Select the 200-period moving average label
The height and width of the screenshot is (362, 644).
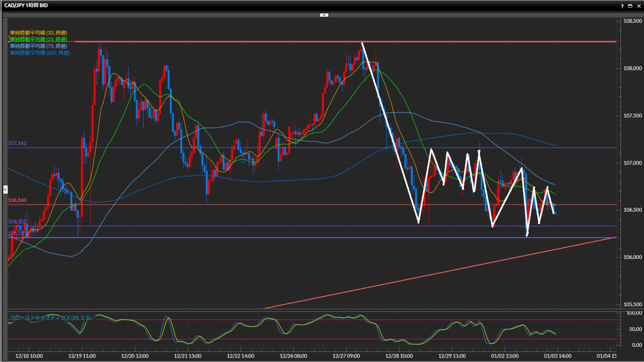[40, 53]
